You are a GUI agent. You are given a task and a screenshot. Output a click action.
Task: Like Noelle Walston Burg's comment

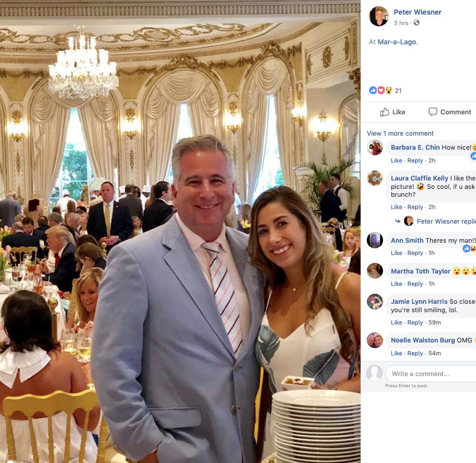click(x=396, y=353)
